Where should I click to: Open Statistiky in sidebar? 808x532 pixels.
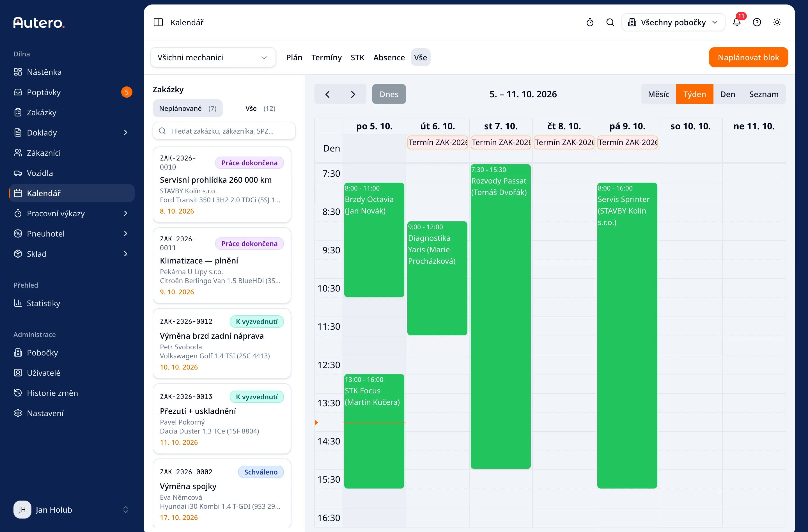(43, 303)
